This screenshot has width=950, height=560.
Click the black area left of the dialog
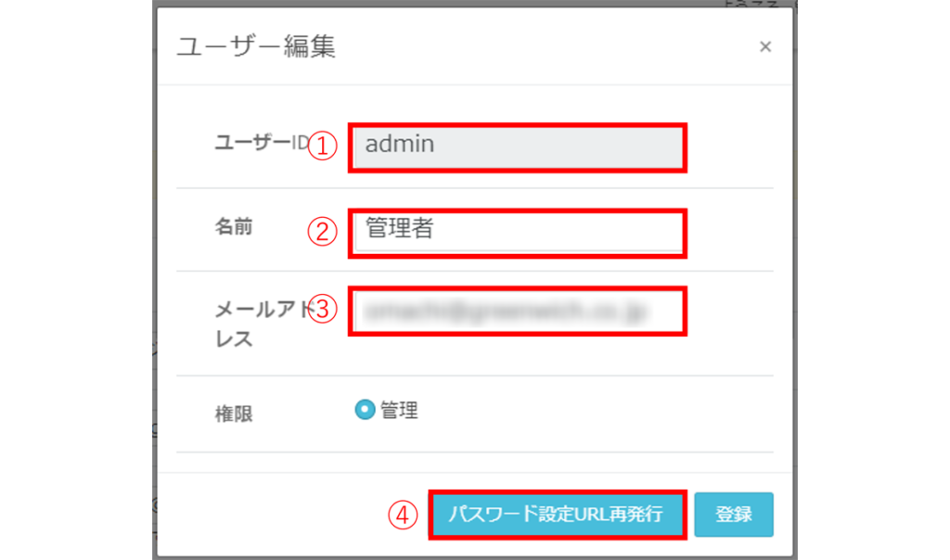click(74, 278)
